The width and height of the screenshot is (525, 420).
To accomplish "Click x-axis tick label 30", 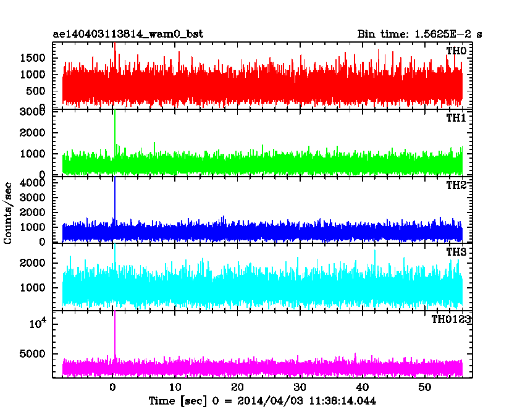I will [300, 387].
